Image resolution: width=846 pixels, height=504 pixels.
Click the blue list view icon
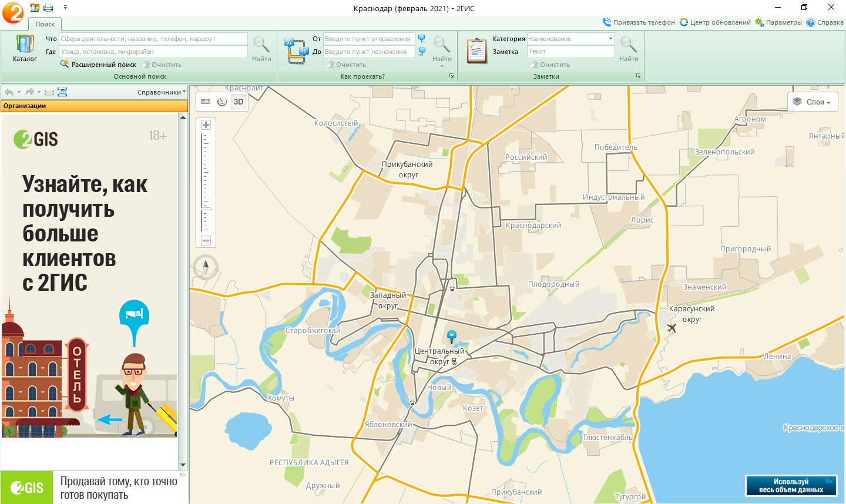tap(62, 92)
